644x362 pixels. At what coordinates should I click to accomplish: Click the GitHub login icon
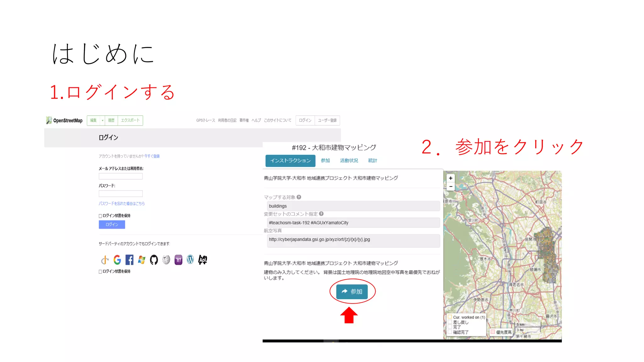154,260
